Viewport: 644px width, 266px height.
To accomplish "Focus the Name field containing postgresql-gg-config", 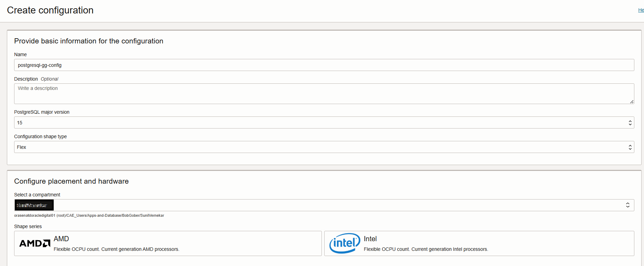I will pos(324,65).
